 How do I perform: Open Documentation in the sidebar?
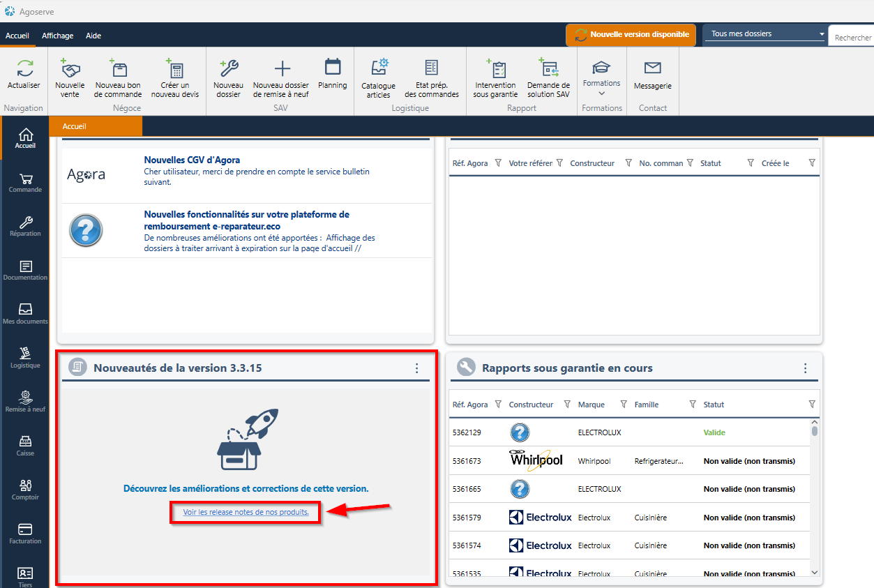(x=25, y=271)
